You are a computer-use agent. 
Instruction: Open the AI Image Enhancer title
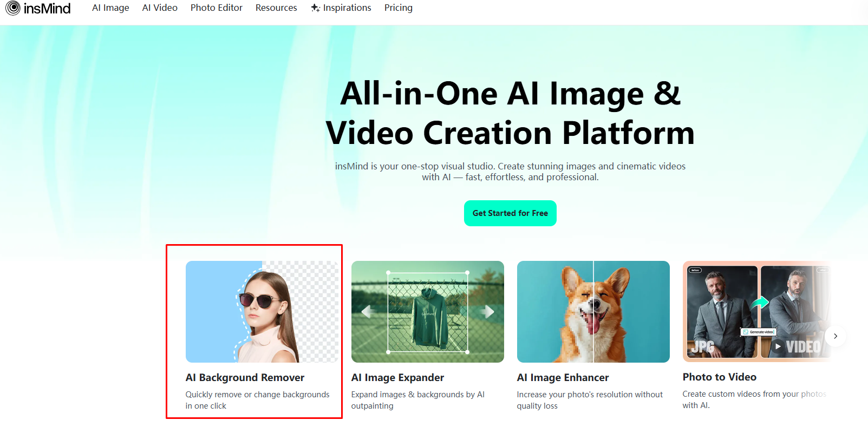(563, 377)
